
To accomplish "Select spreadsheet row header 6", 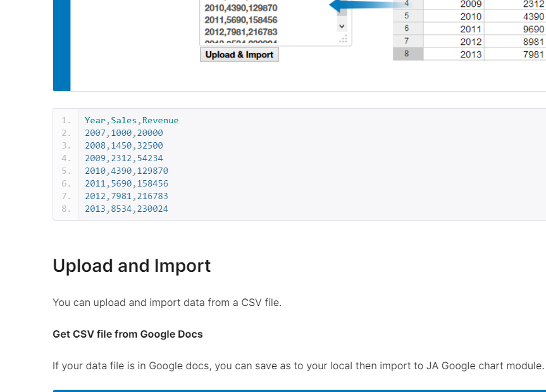I will (x=407, y=29).
